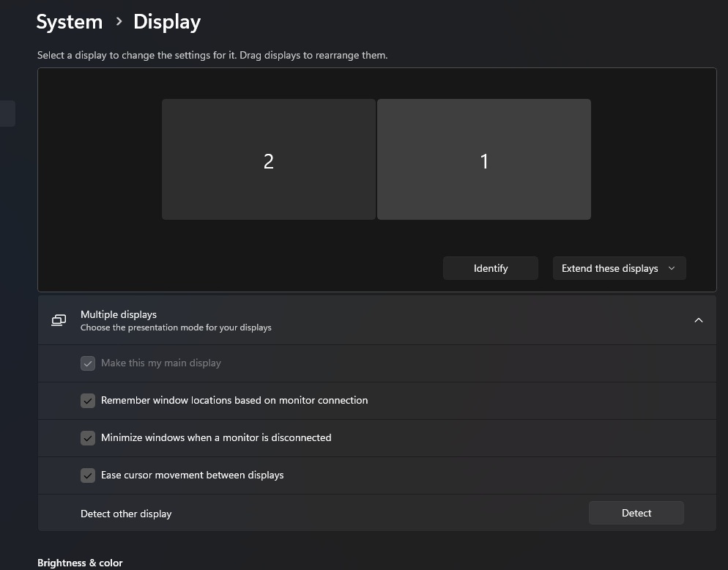This screenshot has height=570, width=728.
Task: Click the Multiple displays heading text
Action: click(119, 314)
